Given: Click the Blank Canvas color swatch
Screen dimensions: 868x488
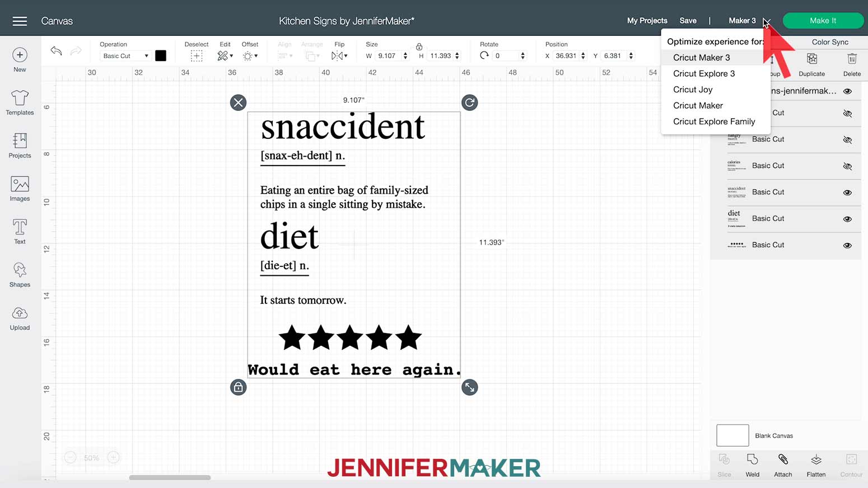Looking at the screenshot, I should [x=732, y=435].
